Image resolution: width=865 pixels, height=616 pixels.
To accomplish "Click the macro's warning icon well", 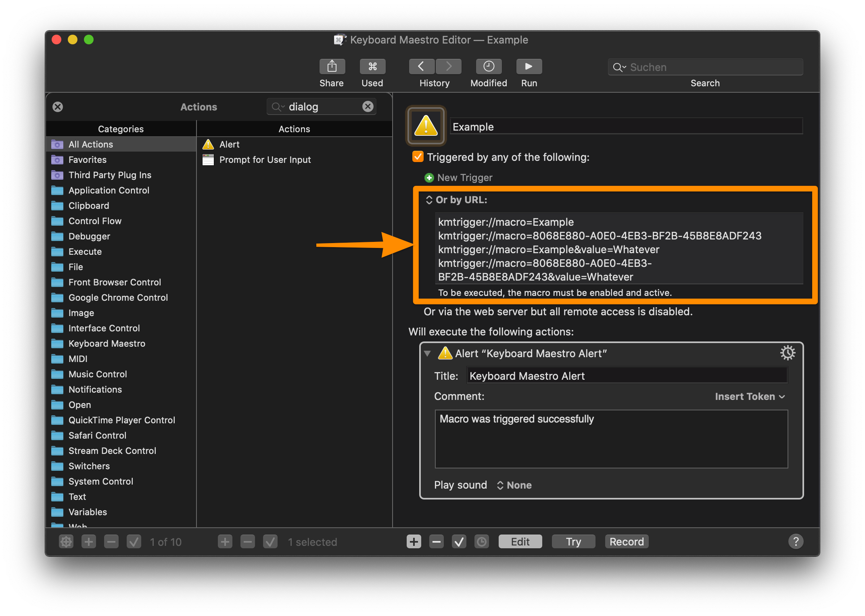I will 426,126.
